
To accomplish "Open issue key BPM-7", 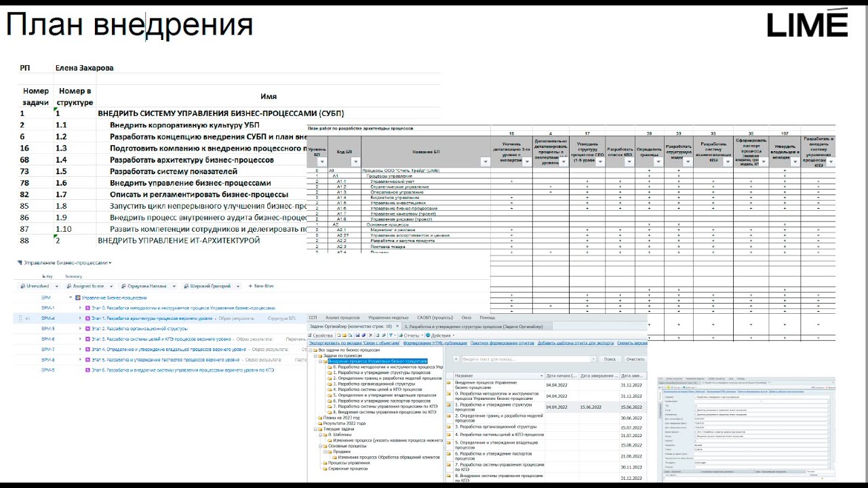I will tap(48, 350).
